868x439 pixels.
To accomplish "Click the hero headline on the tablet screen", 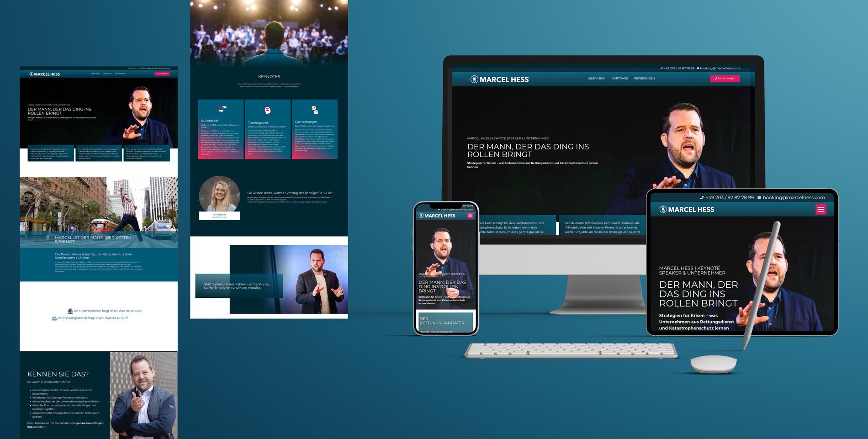I will [698, 294].
